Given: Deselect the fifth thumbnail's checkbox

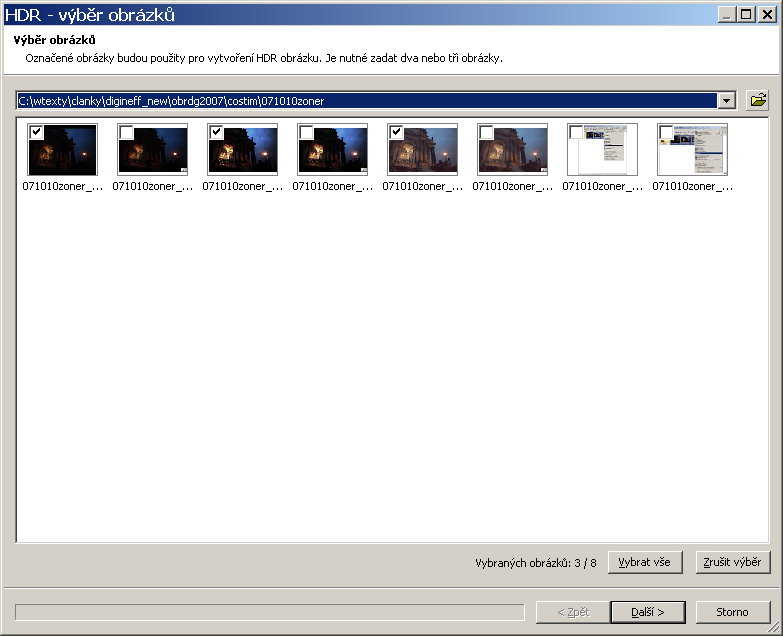Looking at the screenshot, I should (396, 132).
